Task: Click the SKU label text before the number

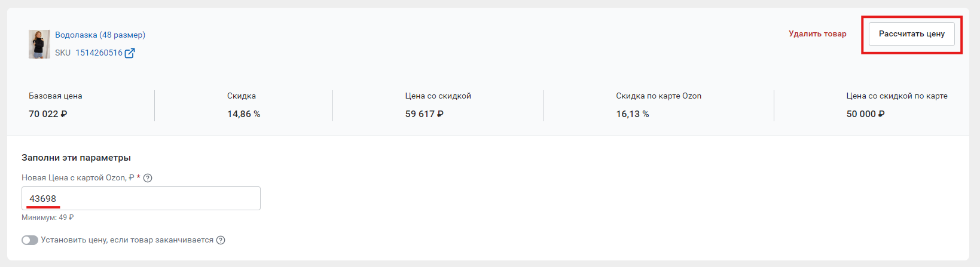Action: 63,53
